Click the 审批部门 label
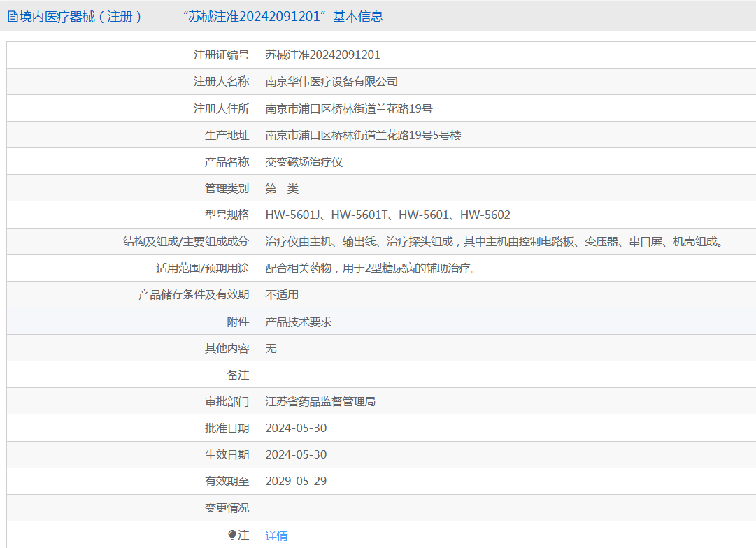Image resolution: width=756 pixels, height=548 pixels. [x=227, y=401]
